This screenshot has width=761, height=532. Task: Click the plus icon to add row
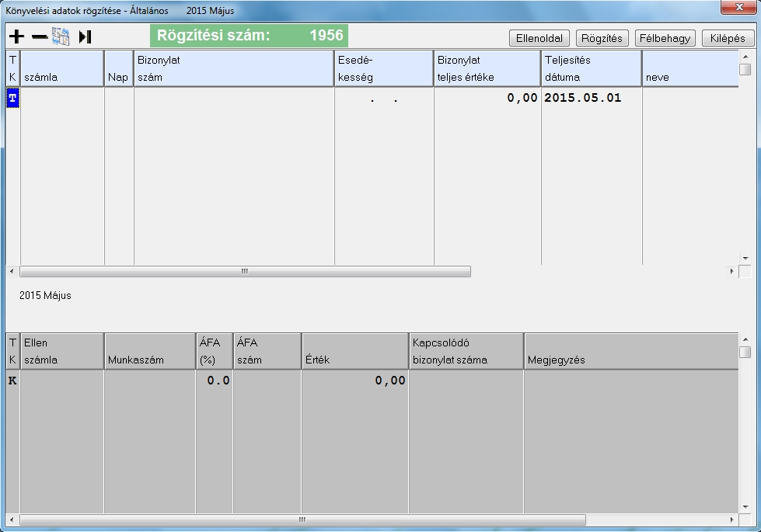(16, 37)
